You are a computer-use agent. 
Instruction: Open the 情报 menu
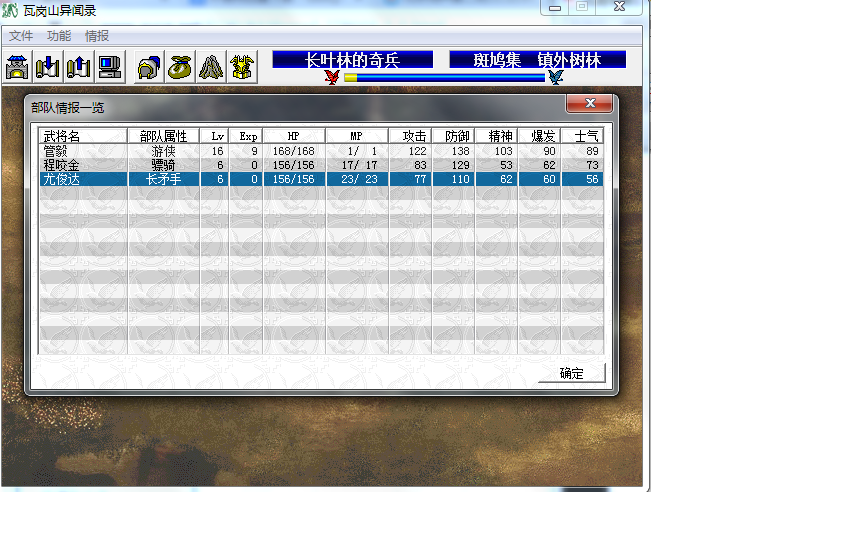(97, 36)
